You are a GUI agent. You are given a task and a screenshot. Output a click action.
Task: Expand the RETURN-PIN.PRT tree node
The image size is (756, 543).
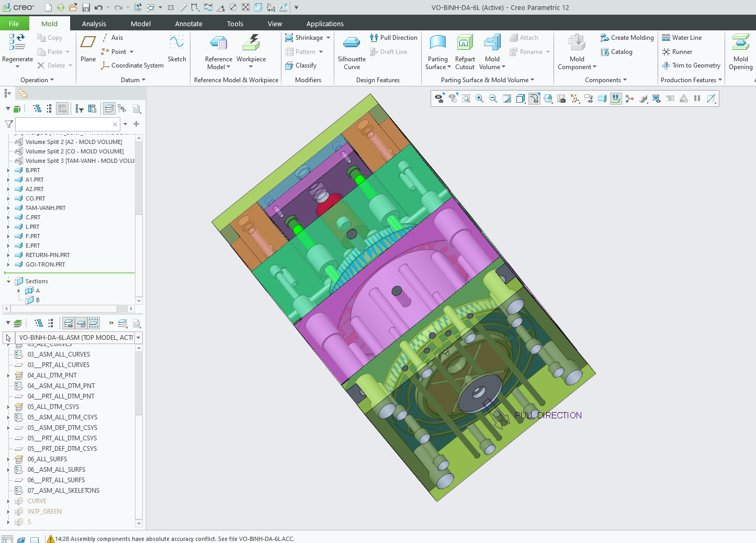(8, 255)
